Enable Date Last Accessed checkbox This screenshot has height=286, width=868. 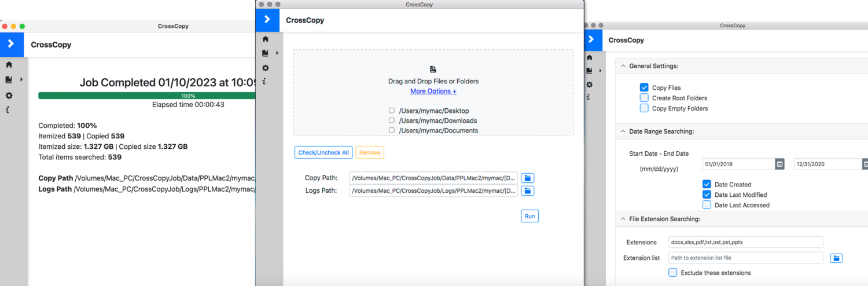[x=707, y=205]
